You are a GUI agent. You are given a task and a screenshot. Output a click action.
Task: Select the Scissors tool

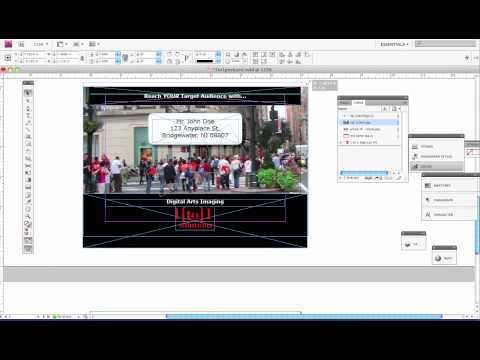click(x=28, y=166)
